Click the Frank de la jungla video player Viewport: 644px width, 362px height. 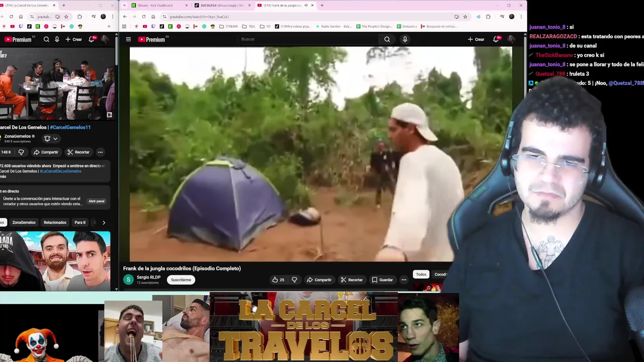coord(320,154)
